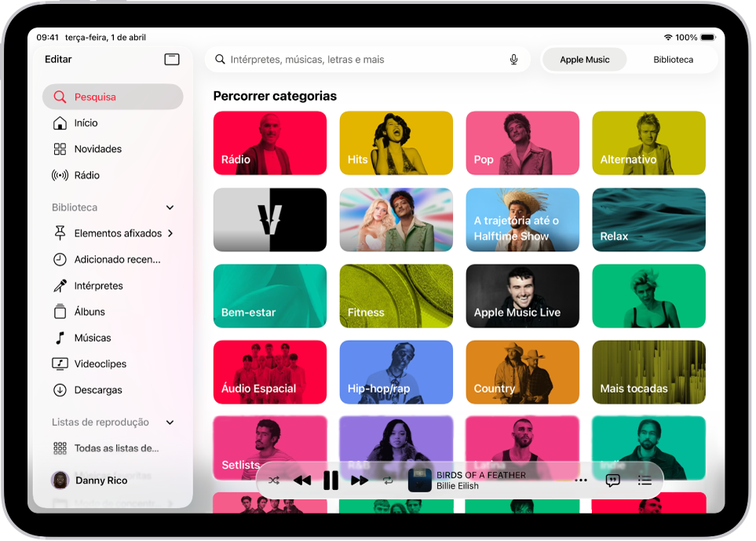The image size is (756, 541).
Task: Open the colorful burst duo tile
Action: pyautogui.click(x=396, y=220)
